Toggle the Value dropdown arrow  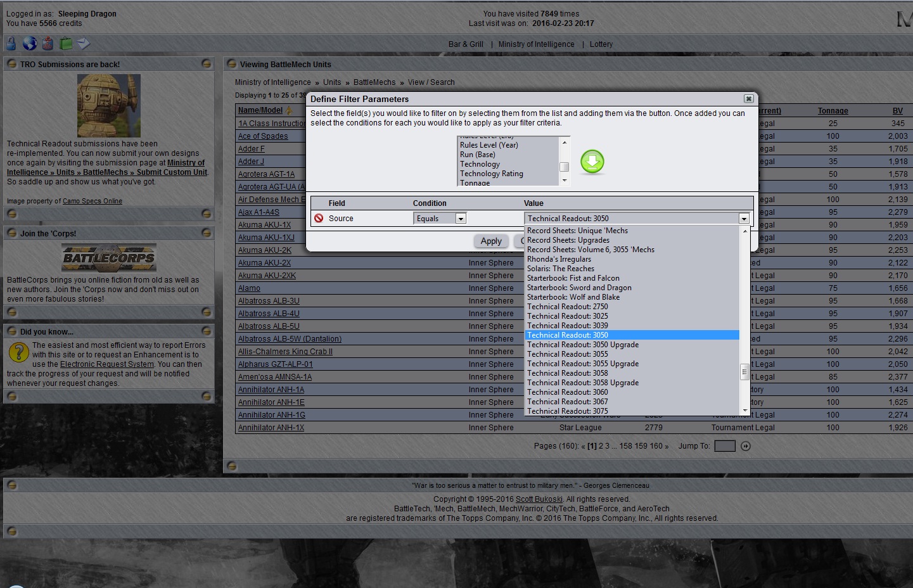pos(744,219)
